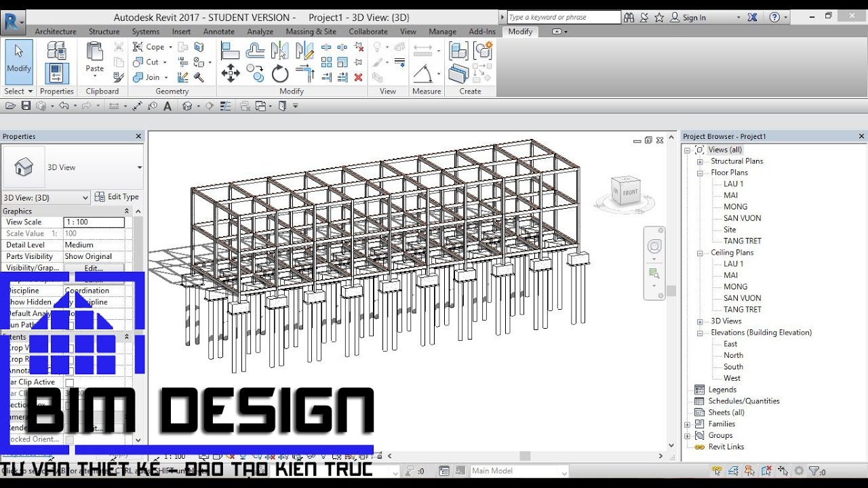Switch to the Structure ribbon tab

[x=104, y=32]
